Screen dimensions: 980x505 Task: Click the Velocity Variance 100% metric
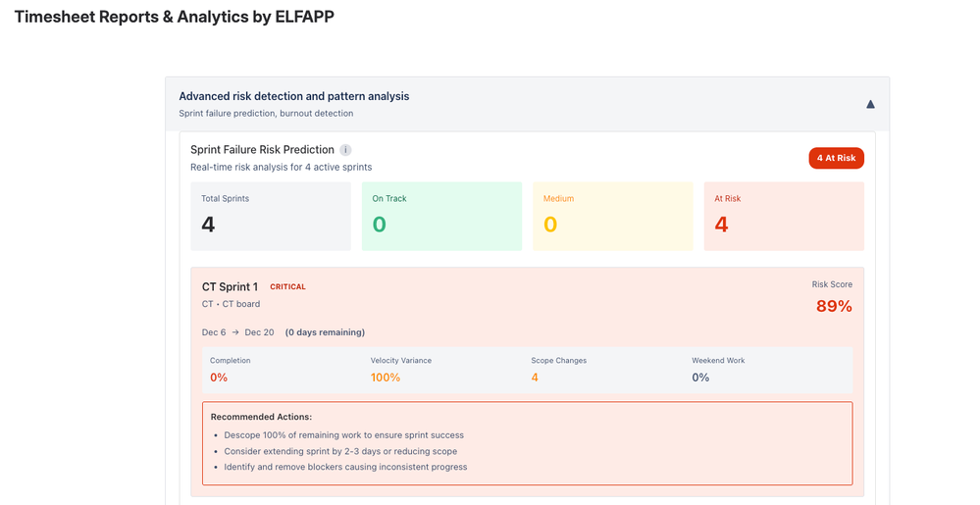coord(386,378)
